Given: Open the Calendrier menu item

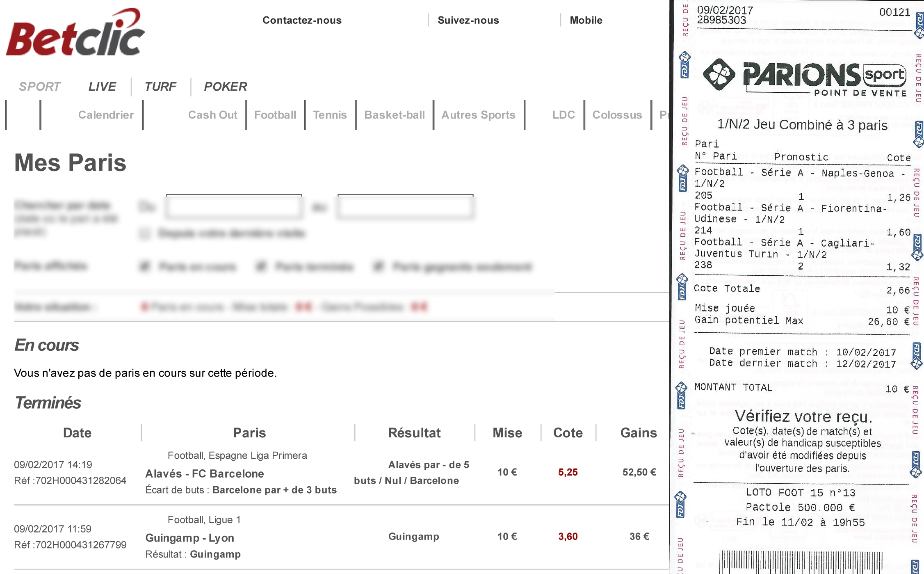Looking at the screenshot, I should [106, 115].
